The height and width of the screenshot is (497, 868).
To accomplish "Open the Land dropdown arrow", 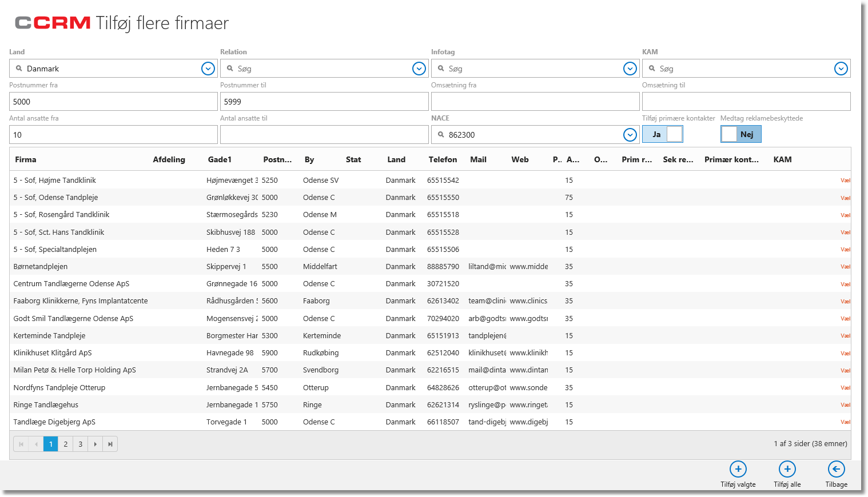I will [x=208, y=69].
